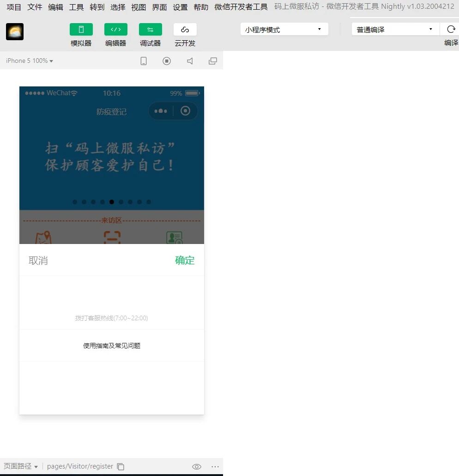Select the last carousel indicator dot
The image size is (459, 476).
(149, 202)
